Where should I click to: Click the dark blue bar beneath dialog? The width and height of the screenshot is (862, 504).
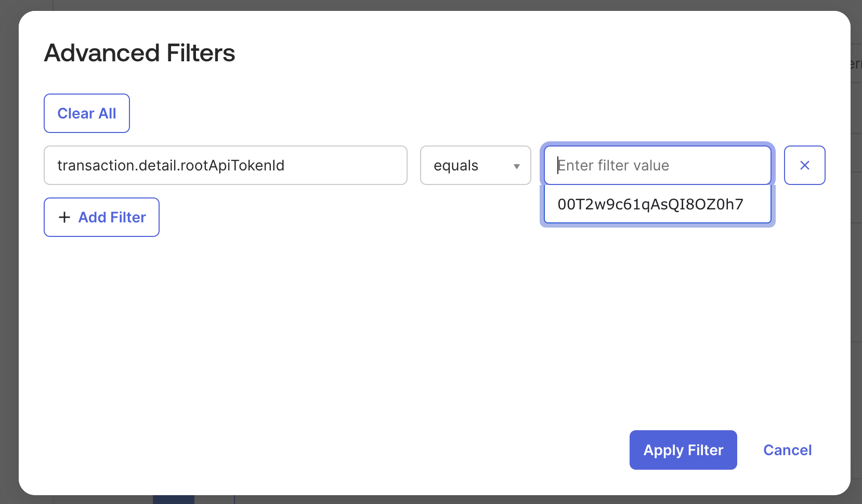[x=173, y=499]
